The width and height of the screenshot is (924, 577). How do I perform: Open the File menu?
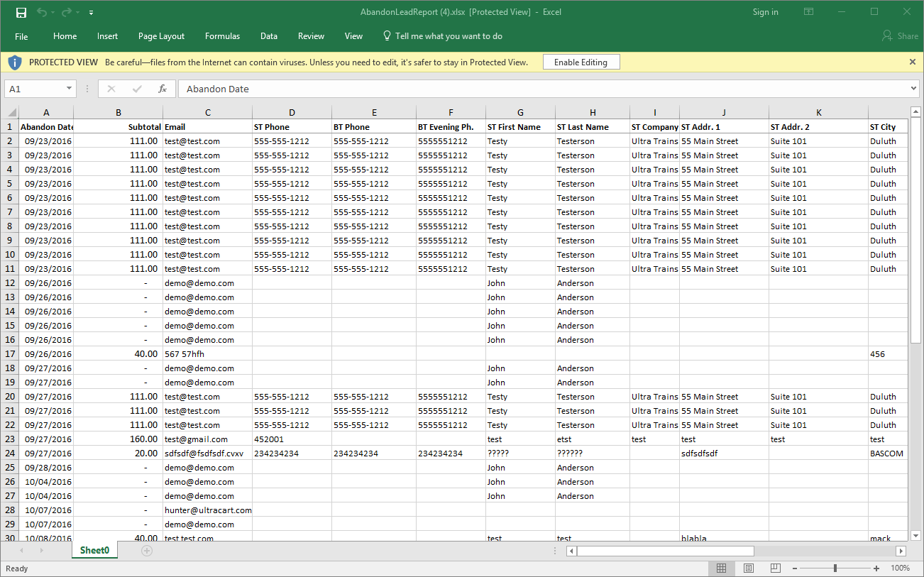coord(21,36)
